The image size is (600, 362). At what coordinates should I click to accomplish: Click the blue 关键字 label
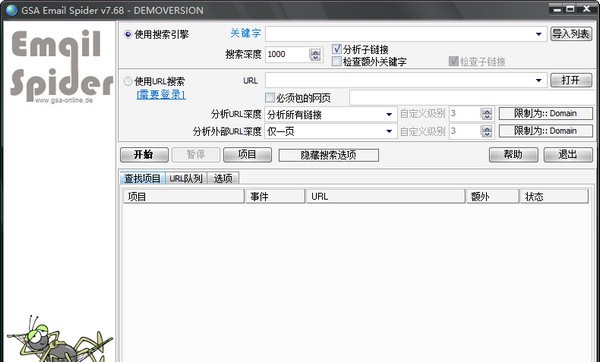click(245, 34)
